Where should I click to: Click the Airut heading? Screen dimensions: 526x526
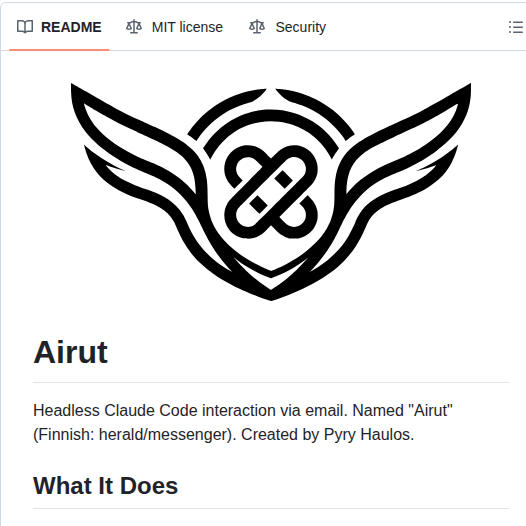70,352
